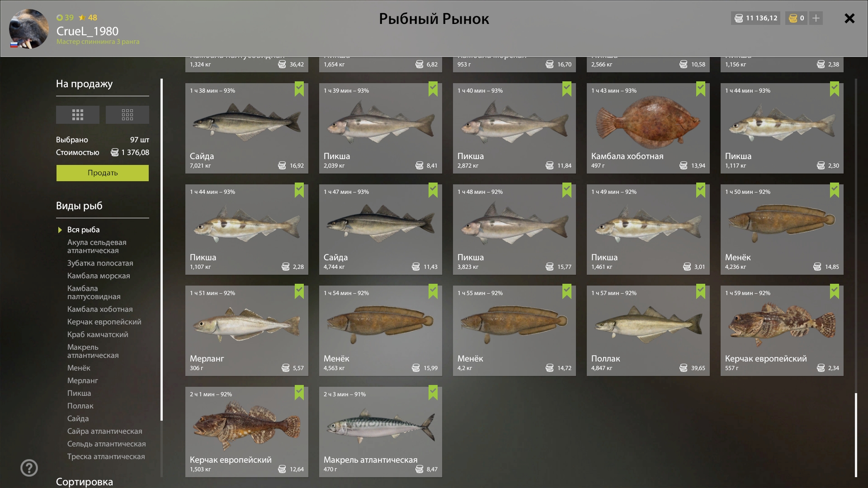868x488 pixels.
Task: Filter by Треска атлантическая
Action: pyautogui.click(x=106, y=456)
